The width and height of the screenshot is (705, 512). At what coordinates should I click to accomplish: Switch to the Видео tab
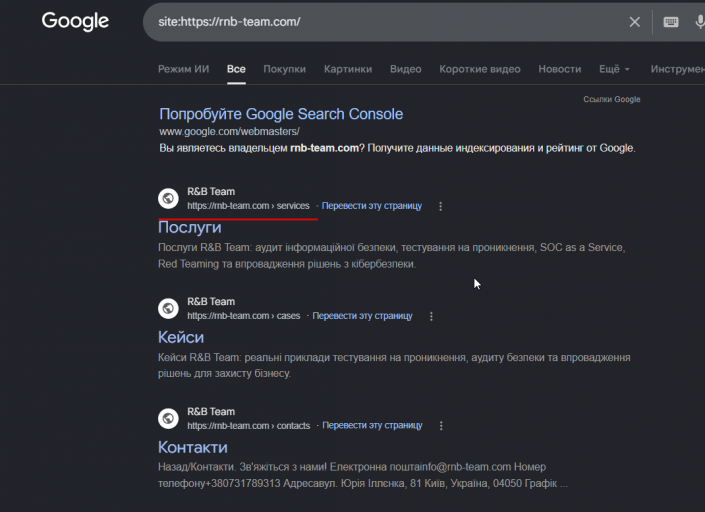[x=406, y=69]
